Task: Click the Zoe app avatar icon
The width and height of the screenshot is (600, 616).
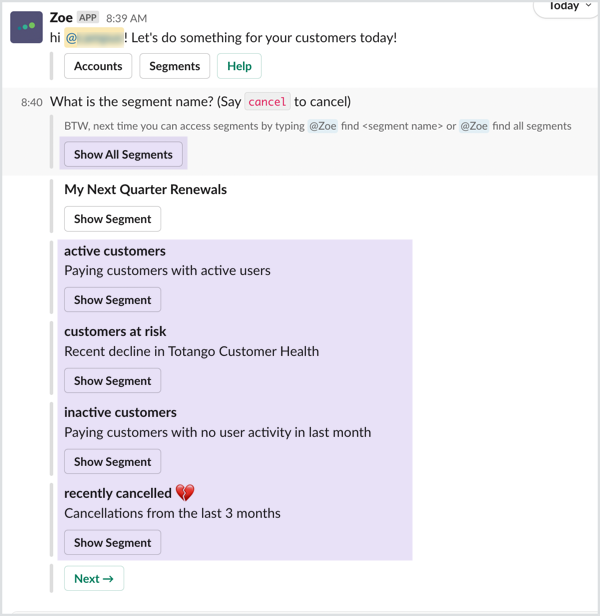Action: click(26, 27)
